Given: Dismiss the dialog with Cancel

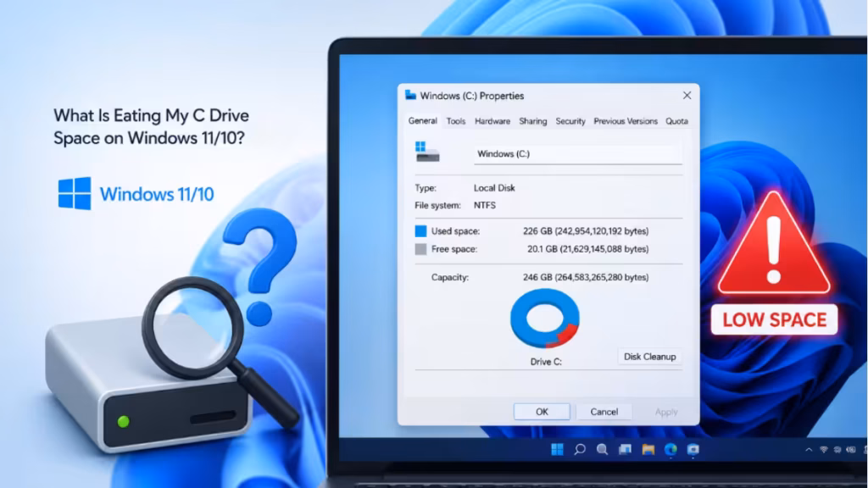Looking at the screenshot, I should [604, 412].
